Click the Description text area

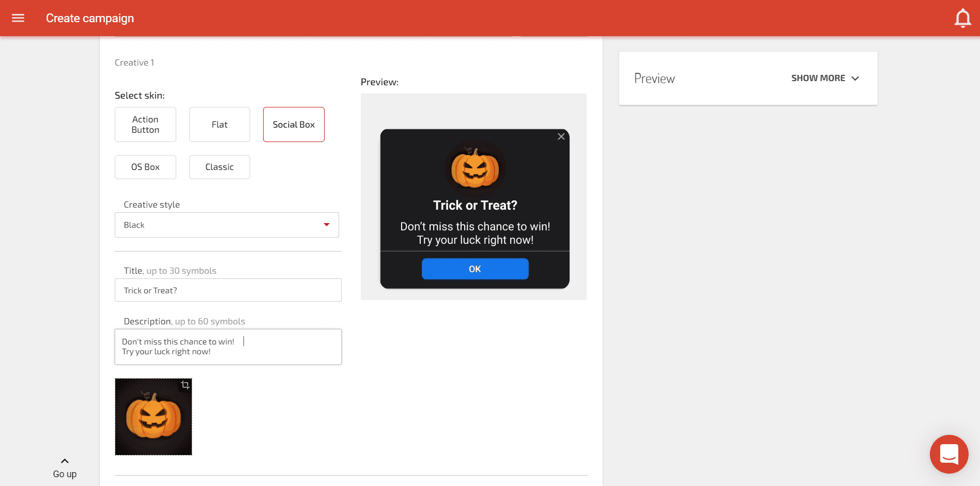coord(228,347)
